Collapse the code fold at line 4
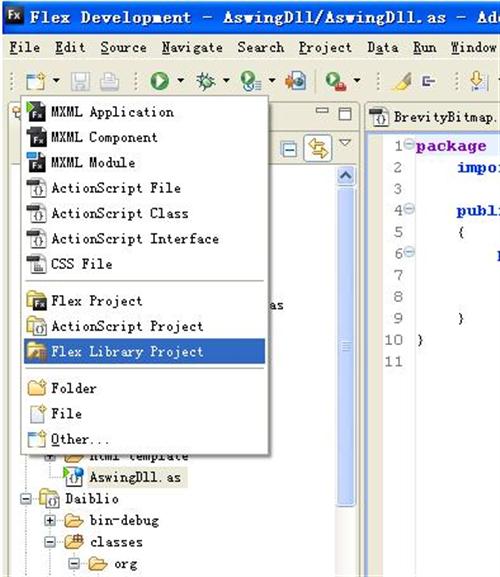500x577 pixels. (409, 209)
